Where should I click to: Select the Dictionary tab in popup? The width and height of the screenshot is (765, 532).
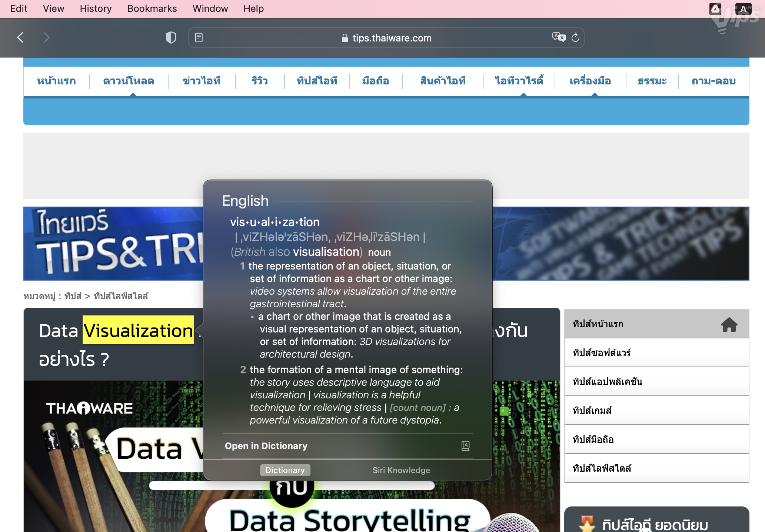pyautogui.click(x=285, y=470)
